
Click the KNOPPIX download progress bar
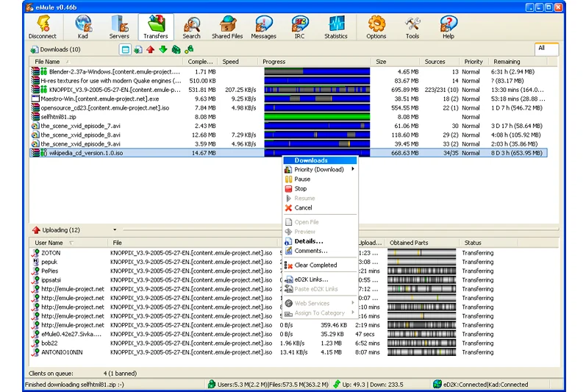(x=316, y=89)
